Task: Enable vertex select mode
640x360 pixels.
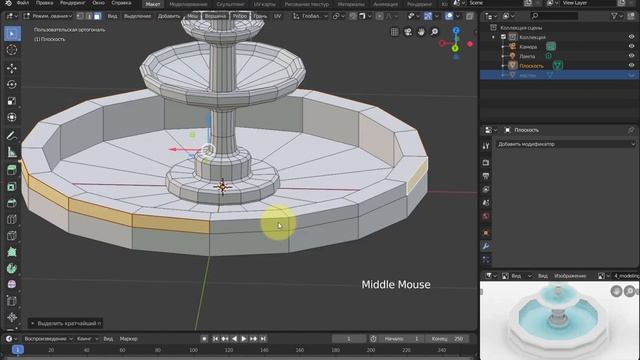Action: click(80, 16)
